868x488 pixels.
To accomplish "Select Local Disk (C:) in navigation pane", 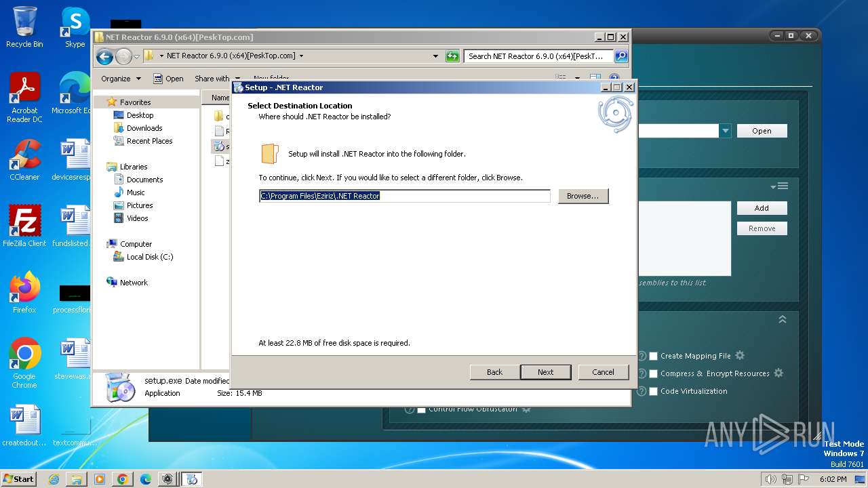I will click(x=150, y=257).
